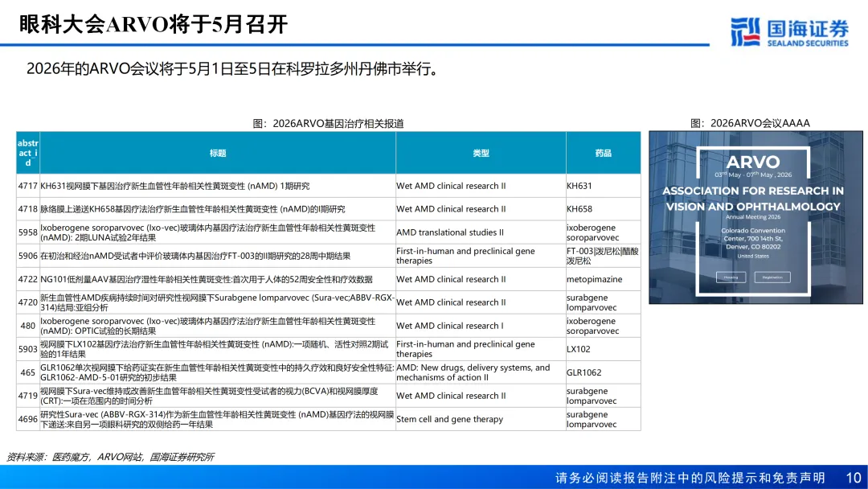Image resolution: width=868 pixels, height=489 pixels.
Task: Click the page number 10
Action: (x=853, y=478)
